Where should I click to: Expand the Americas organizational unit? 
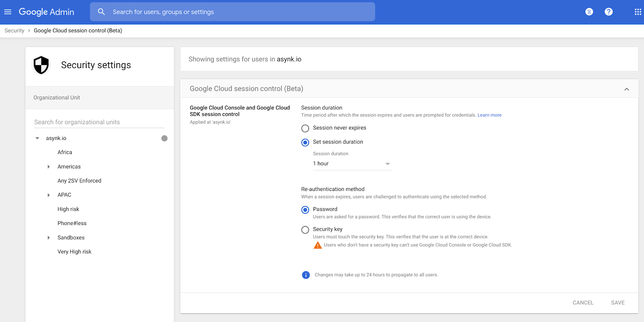coord(49,167)
